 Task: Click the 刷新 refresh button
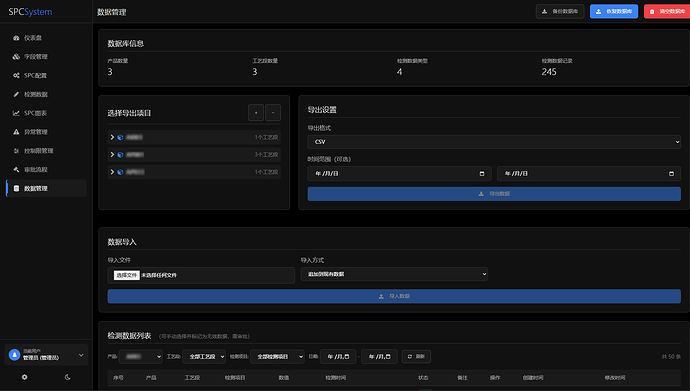click(x=416, y=357)
